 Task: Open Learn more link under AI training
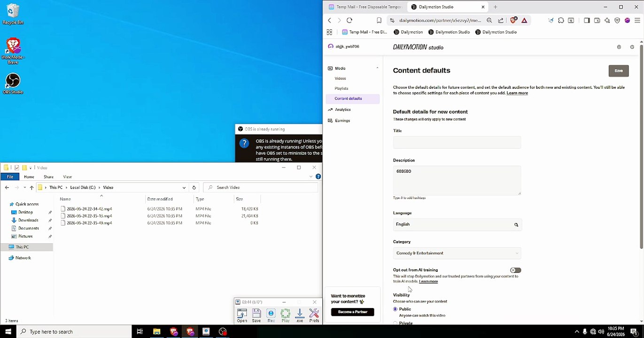pyautogui.click(x=428, y=281)
